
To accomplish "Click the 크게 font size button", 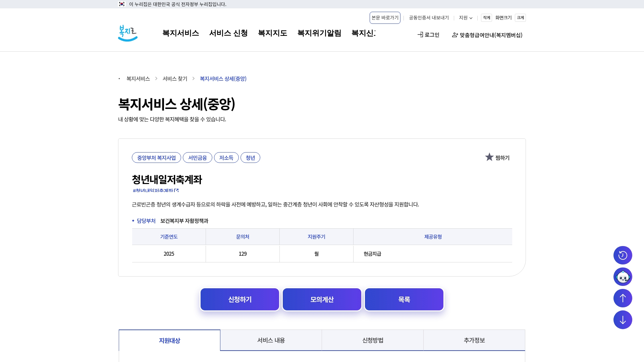I will (520, 18).
